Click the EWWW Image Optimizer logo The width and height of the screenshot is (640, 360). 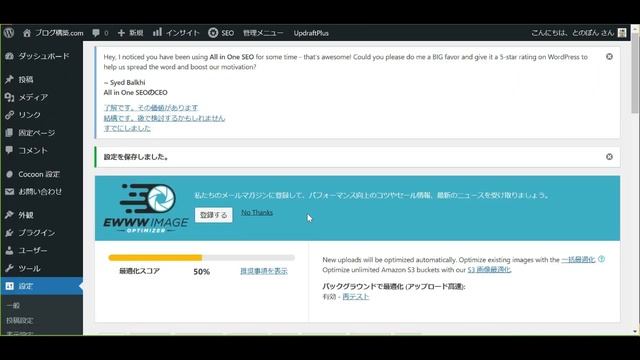(x=145, y=208)
